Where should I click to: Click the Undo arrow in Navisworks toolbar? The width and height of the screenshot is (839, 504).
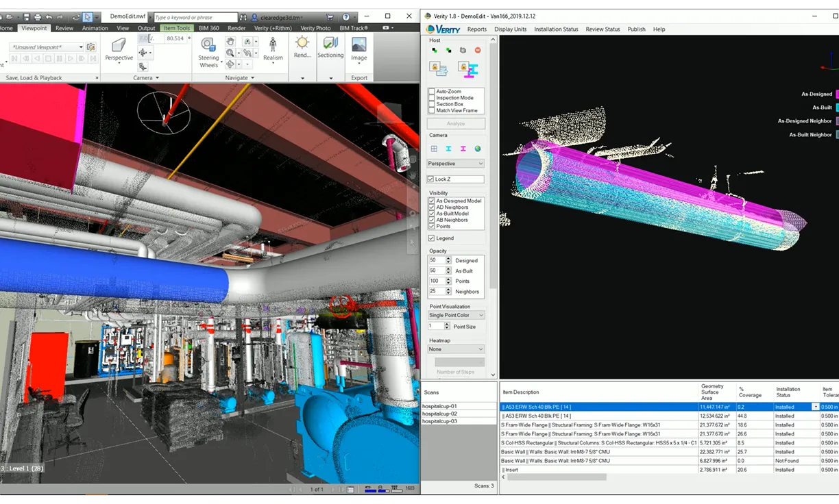(x=49, y=17)
